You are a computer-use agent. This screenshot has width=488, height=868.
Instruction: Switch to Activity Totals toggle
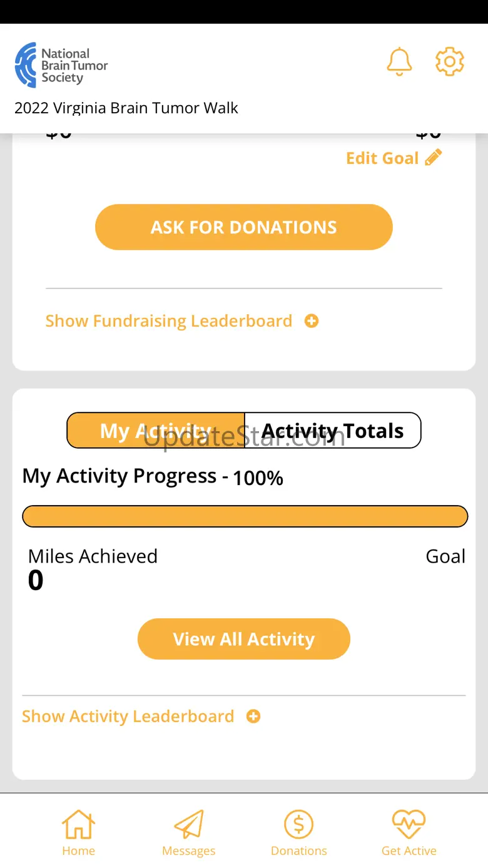tap(333, 431)
